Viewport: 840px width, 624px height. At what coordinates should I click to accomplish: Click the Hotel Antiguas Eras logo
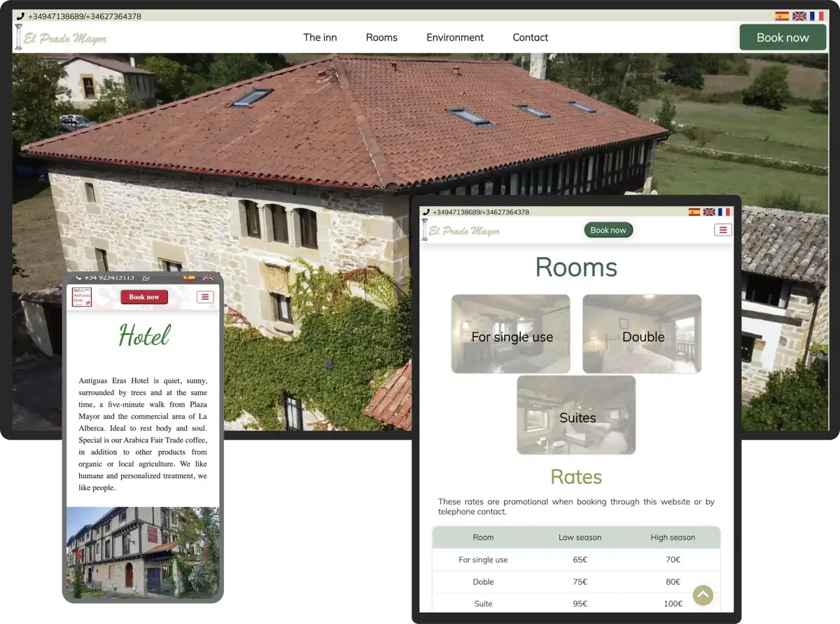pos(82,297)
